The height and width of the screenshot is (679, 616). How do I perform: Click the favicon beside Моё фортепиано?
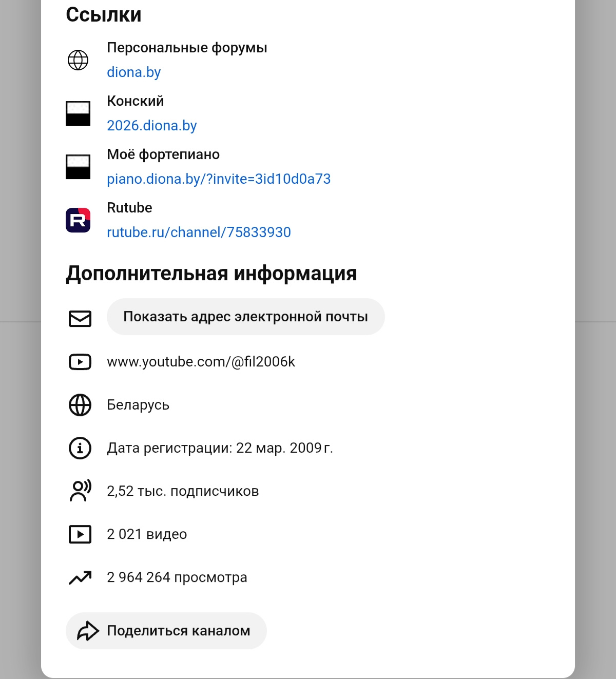78,167
